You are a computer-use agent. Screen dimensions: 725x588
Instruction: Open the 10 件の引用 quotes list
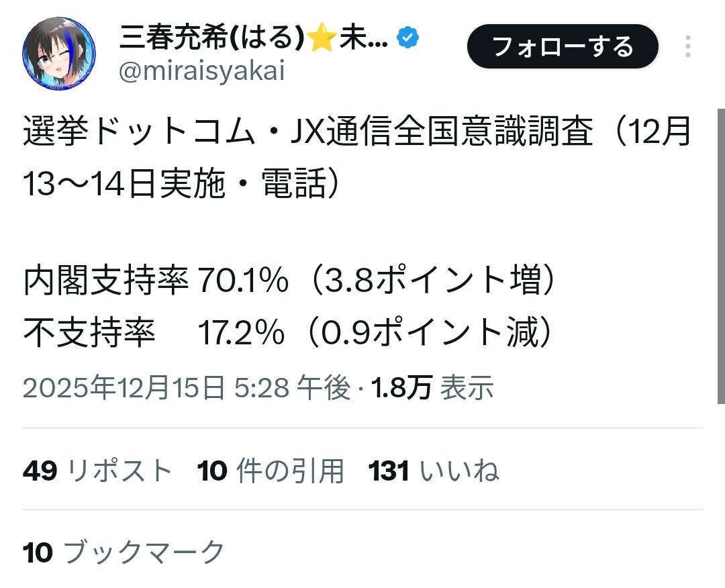click(x=271, y=471)
